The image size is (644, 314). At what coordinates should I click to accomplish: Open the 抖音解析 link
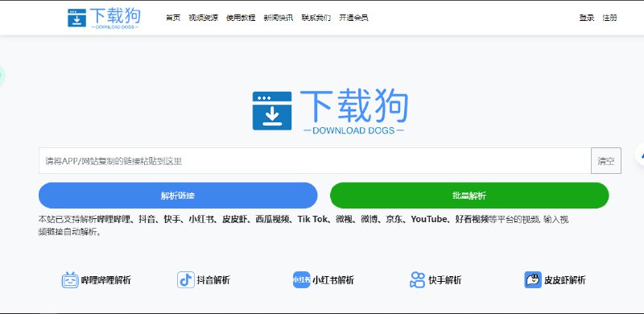pos(213,280)
